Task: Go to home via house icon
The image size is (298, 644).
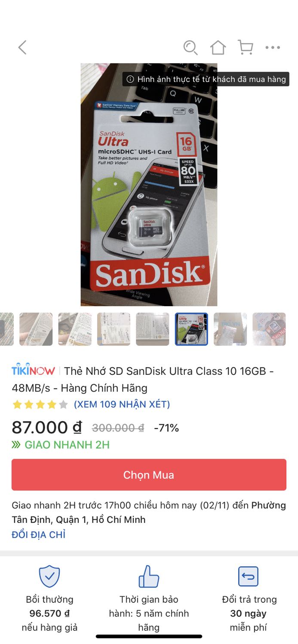Action: pyautogui.click(x=218, y=47)
